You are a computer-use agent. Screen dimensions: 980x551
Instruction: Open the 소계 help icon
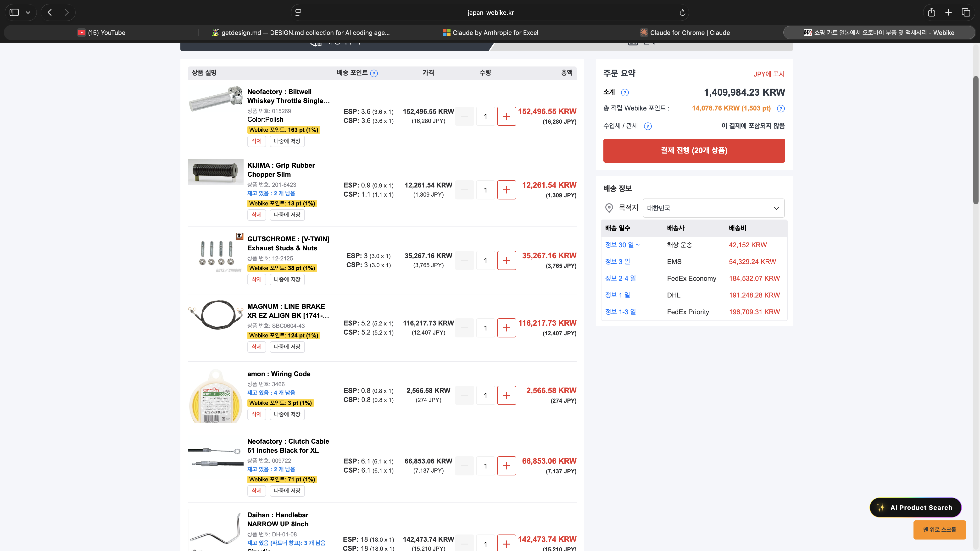coord(625,92)
